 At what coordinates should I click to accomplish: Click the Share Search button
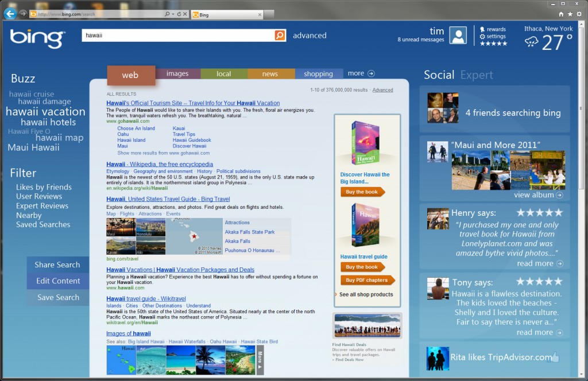point(57,265)
